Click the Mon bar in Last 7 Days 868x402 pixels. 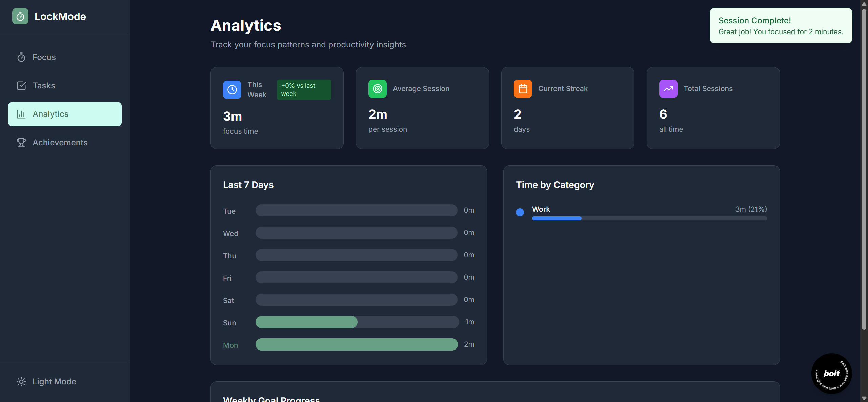pyautogui.click(x=356, y=344)
